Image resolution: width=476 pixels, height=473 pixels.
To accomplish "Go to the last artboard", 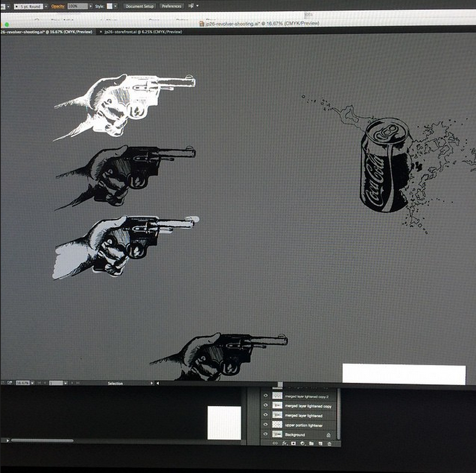I will (78, 383).
